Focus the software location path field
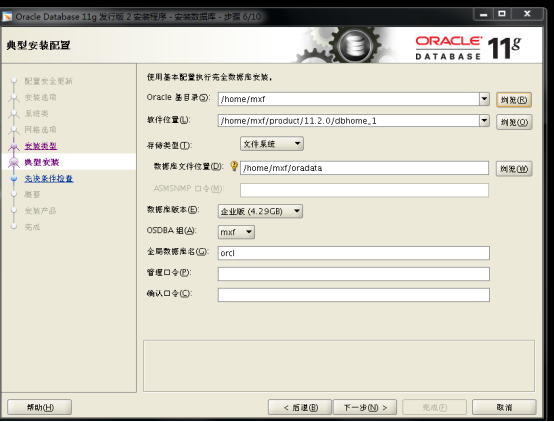The width and height of the screenshot is (554, 422). [349, 121]
